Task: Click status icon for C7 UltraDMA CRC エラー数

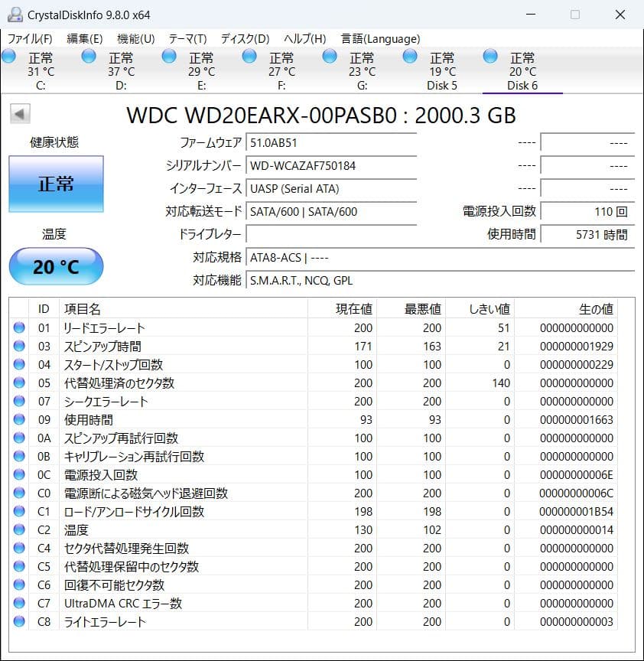Action: coord(19,603)
